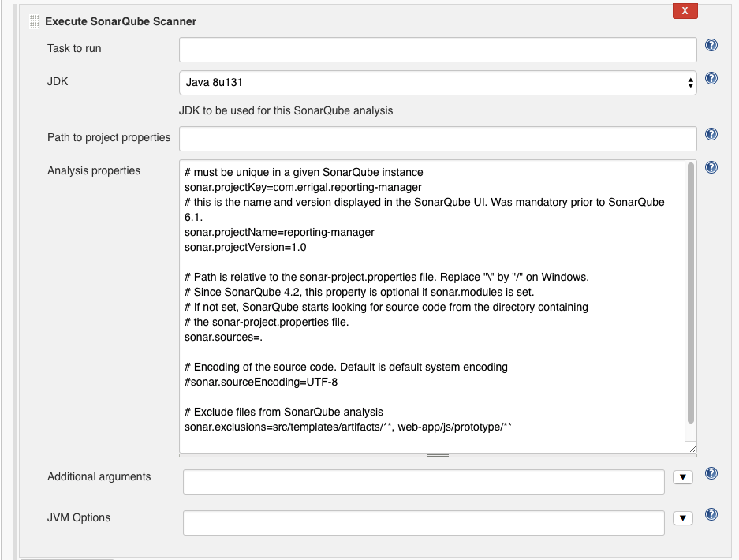Click into the Task to run field

tap(438, 50)
